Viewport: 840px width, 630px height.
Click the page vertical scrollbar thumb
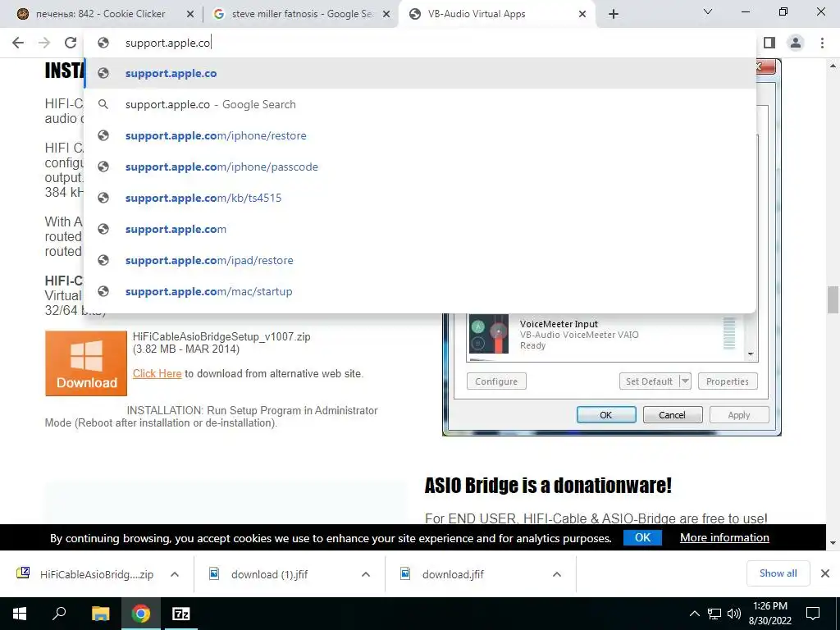[833, 299]
